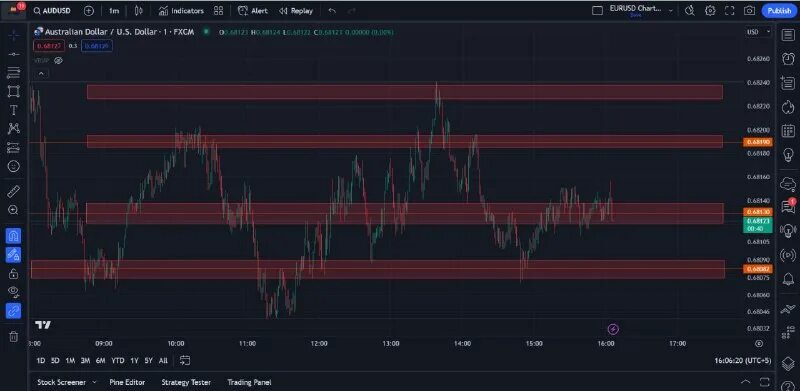Open the Strategy Tester tab
Image resolution: width=800 pixels, height=391 pixels.
(186, 382)
